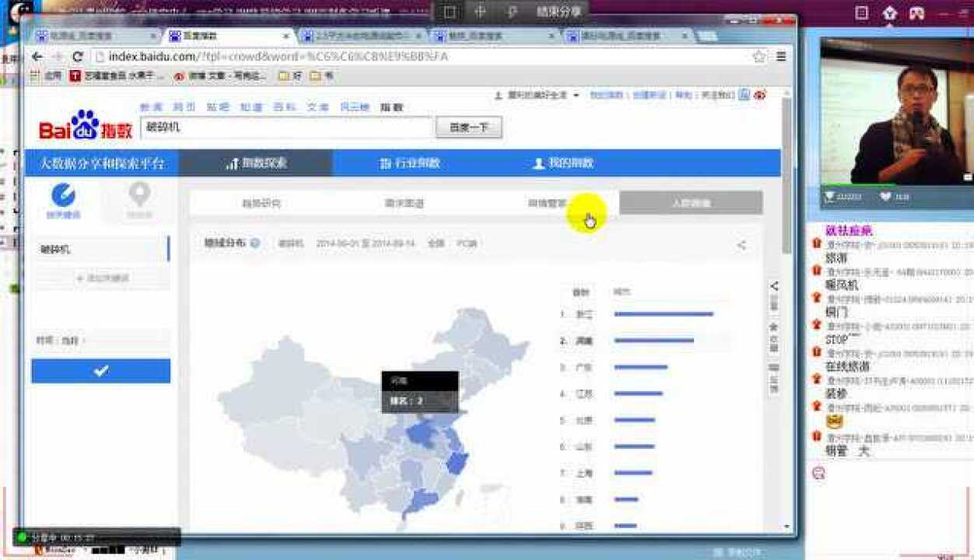Open the Chrome hamburger menu

coord(781,57)
